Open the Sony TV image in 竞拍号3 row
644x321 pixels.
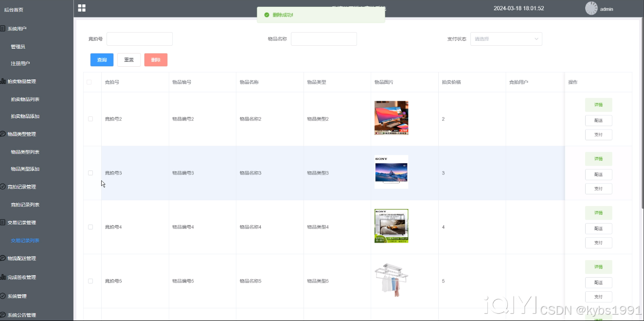392,172
